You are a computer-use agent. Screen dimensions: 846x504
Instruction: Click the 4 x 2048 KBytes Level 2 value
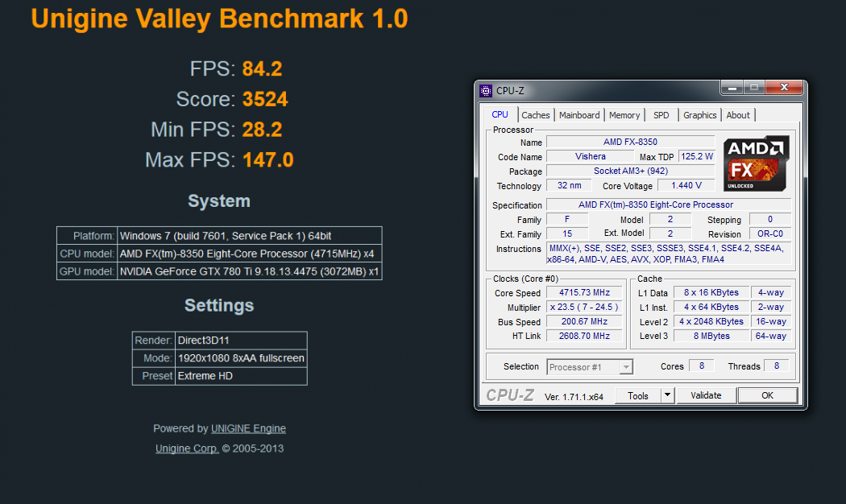711,321
